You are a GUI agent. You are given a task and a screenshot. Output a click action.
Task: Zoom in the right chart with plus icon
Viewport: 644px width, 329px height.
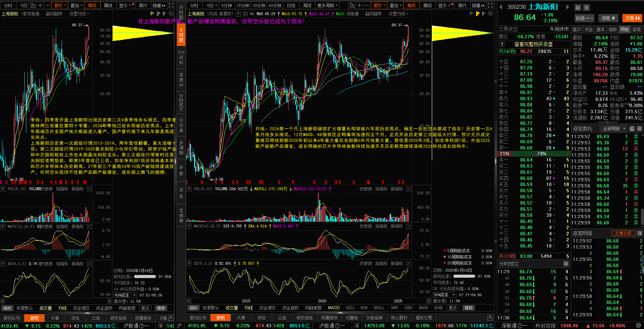pos(359,5)
